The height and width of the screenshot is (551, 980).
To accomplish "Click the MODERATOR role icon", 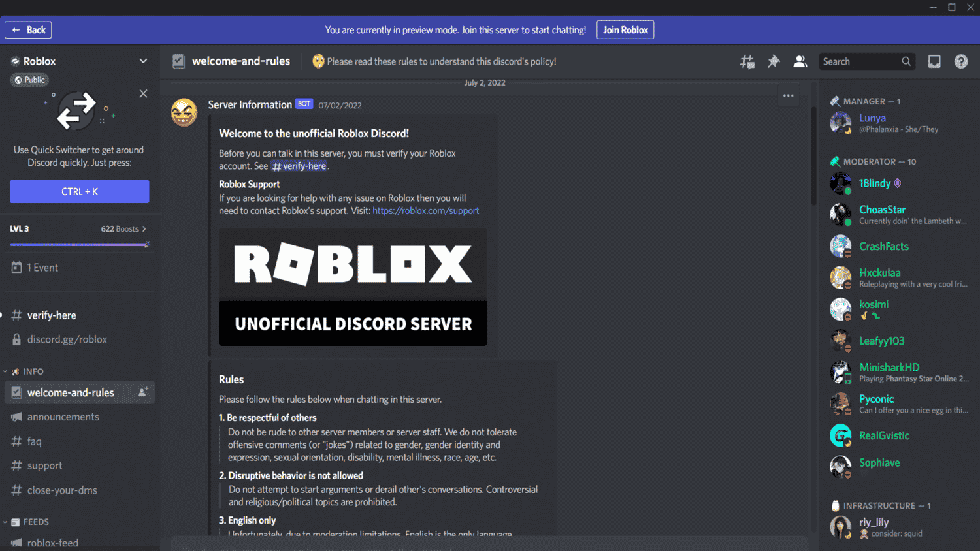I will tap(834, 161).
